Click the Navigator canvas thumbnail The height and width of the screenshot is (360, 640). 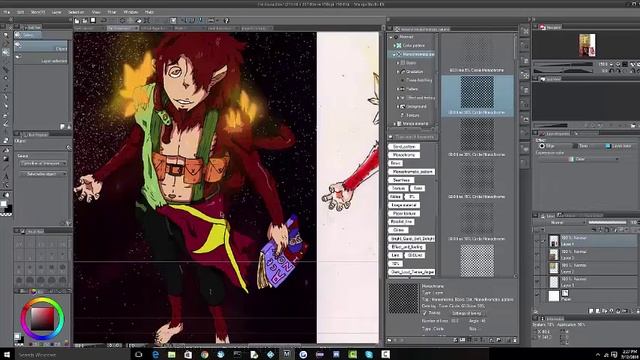click(x=587, y=45)
